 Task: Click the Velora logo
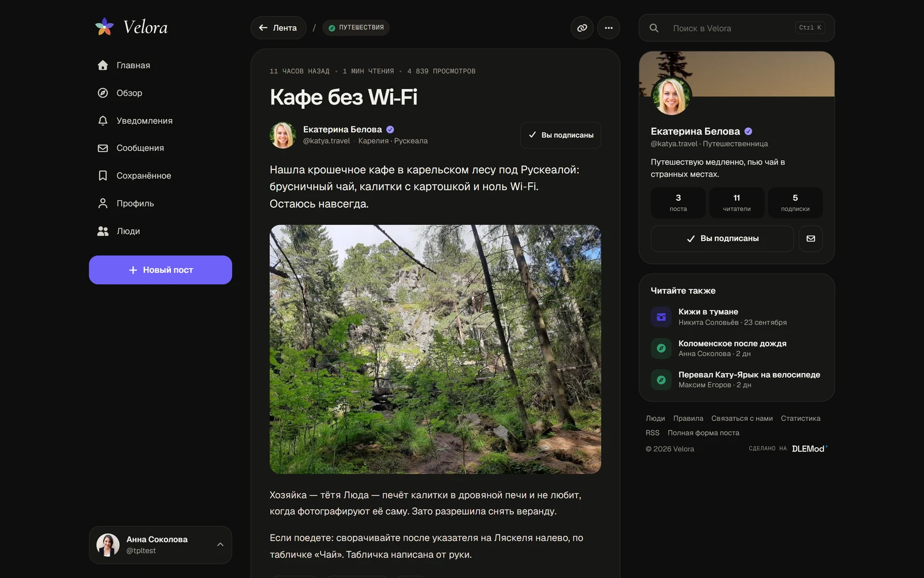pyautogui.click(x=132, y=27)
